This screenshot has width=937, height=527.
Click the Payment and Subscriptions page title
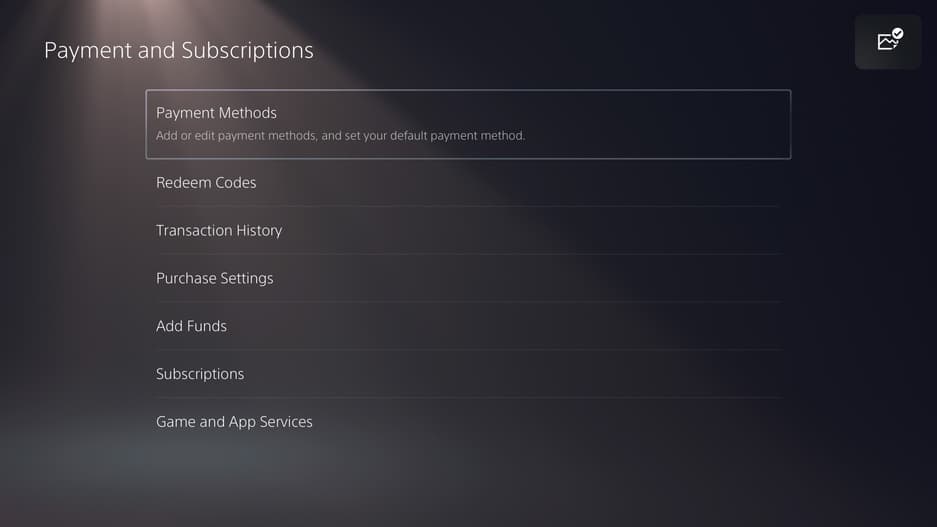coord(179,50)
